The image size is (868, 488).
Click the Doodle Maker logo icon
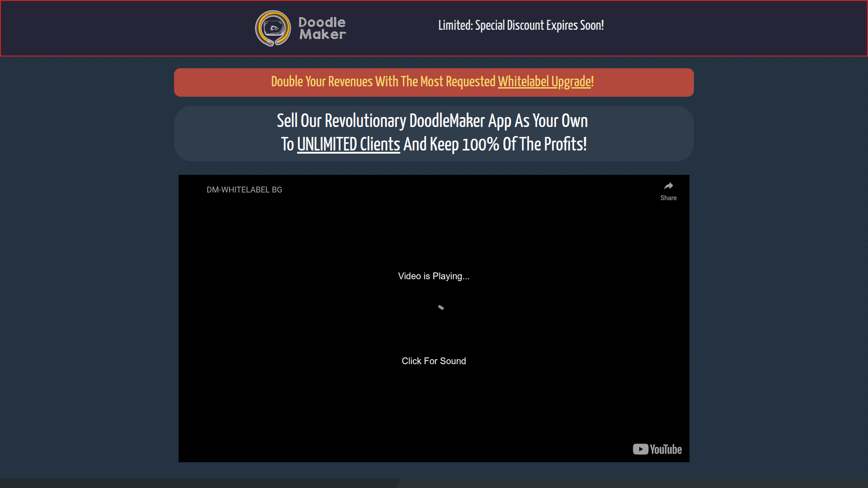273,28
